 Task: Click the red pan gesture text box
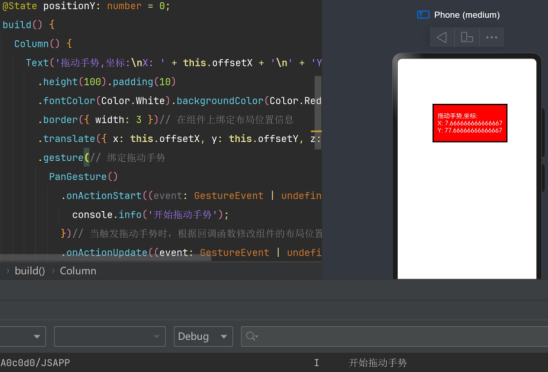click(x=470, y=123)
